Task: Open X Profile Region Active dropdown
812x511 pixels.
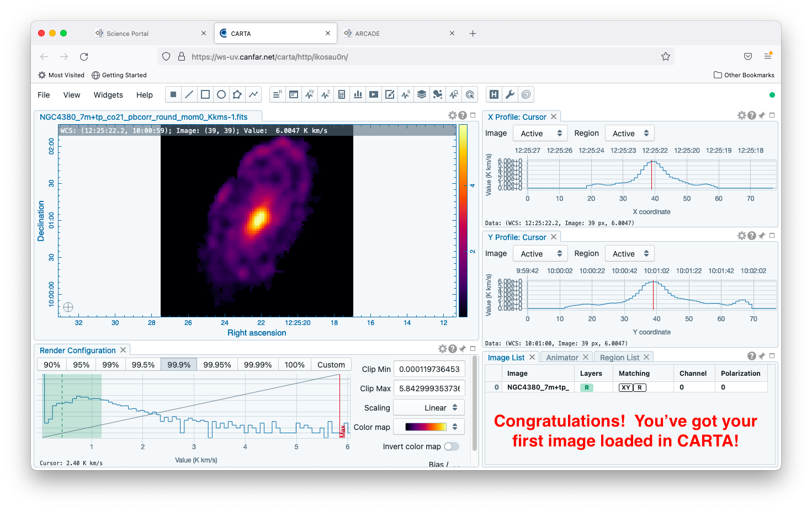Action: [630, 134]
